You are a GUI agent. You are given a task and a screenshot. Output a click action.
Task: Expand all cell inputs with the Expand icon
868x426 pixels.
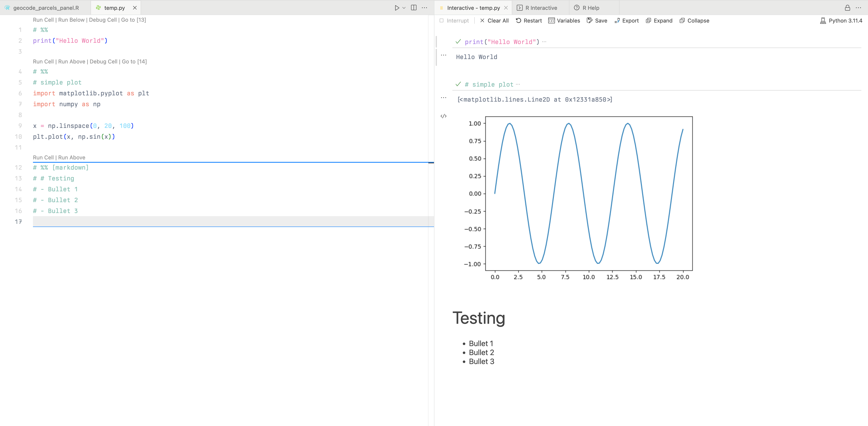pyautogui.click(x=659, y=21)
